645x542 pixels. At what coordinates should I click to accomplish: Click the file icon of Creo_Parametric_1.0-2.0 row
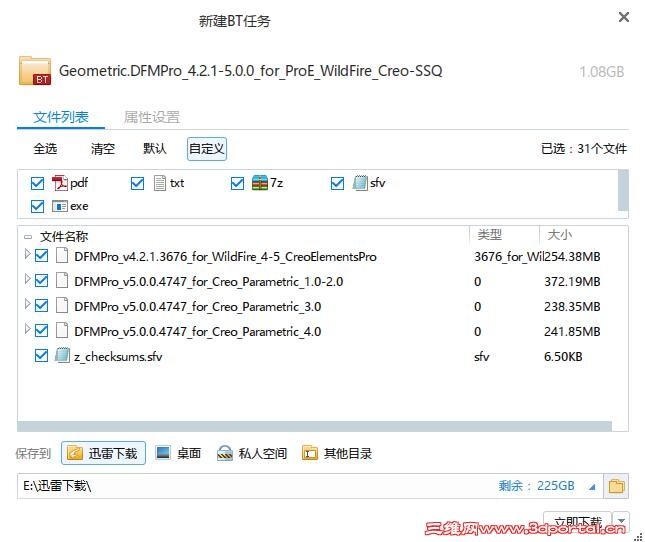click(62, 280)
